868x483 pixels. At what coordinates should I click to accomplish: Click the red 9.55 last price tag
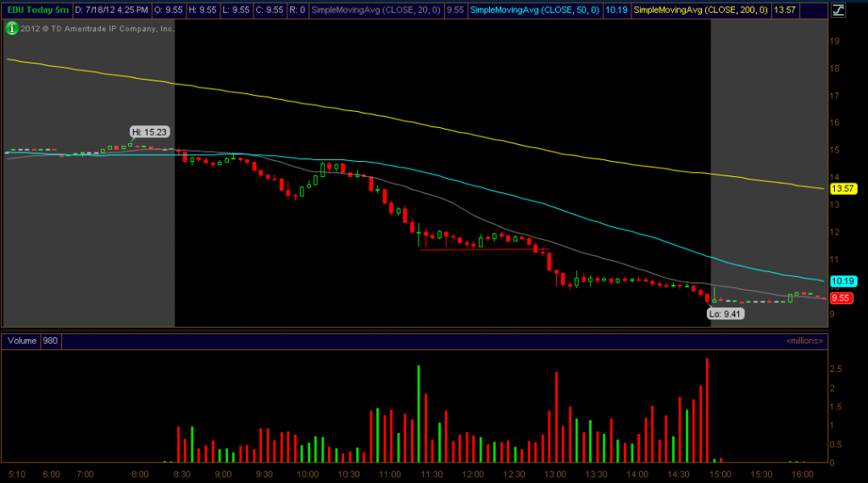pos(840,298)
